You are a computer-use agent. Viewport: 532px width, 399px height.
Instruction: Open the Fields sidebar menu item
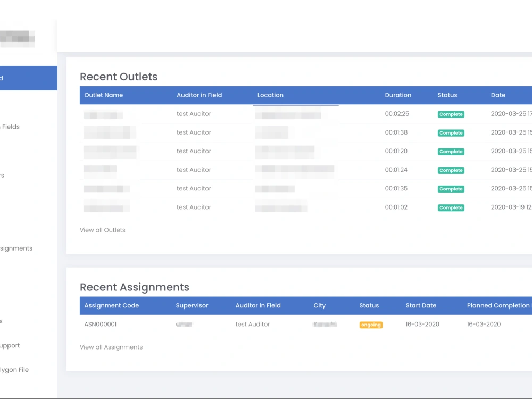[10, 127]
